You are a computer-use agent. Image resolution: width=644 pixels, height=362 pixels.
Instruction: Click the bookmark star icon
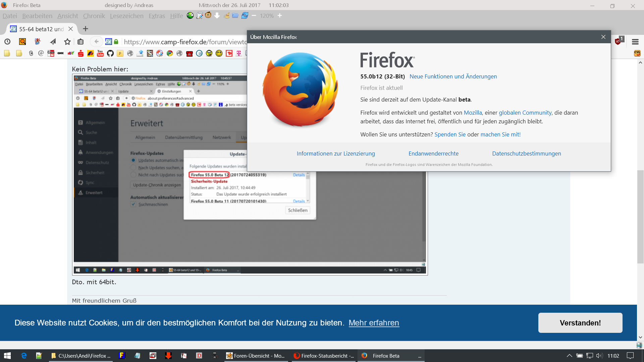[67, 42]
